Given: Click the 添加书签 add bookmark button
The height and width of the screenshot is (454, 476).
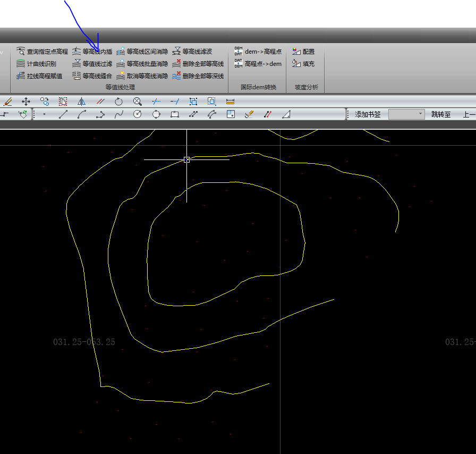Looking at the screenshot, I should tap(368, 114).
